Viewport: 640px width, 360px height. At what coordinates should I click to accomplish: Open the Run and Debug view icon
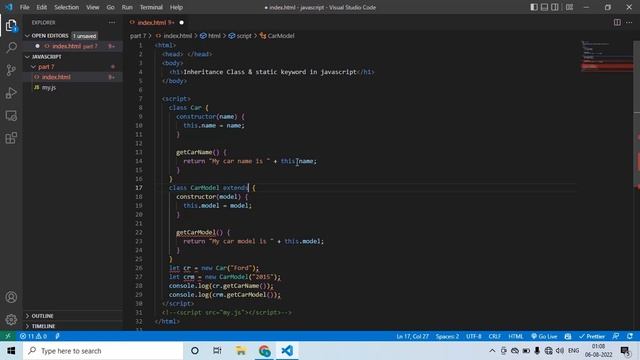pyautogui.click(x=11, y=93)
